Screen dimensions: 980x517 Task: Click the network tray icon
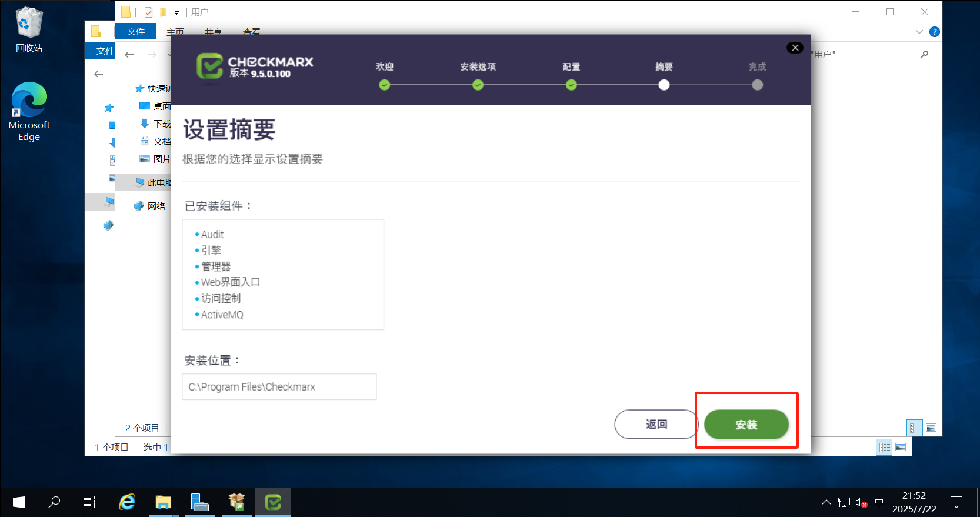point(844,502)
